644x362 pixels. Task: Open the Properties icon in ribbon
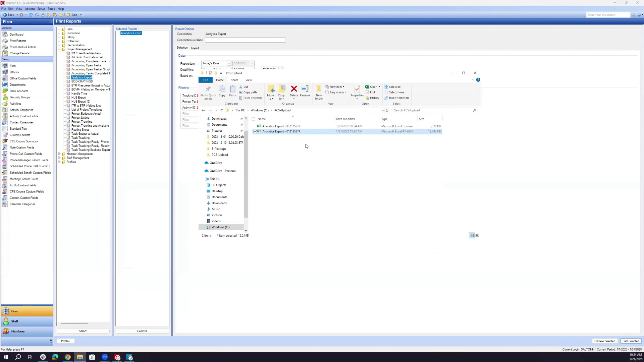pos(357,89)
